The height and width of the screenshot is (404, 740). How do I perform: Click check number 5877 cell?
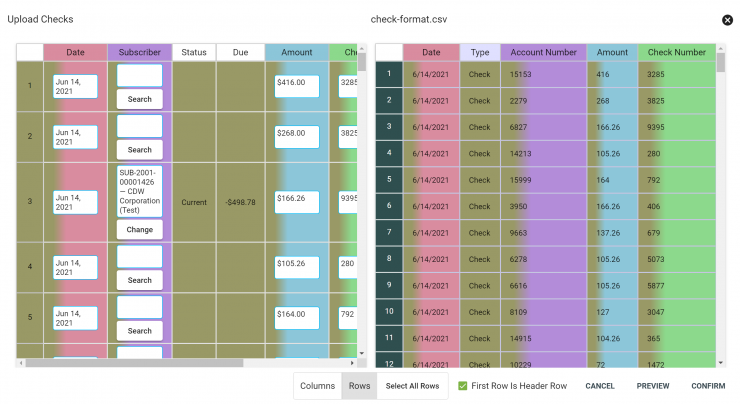(677, 286)
